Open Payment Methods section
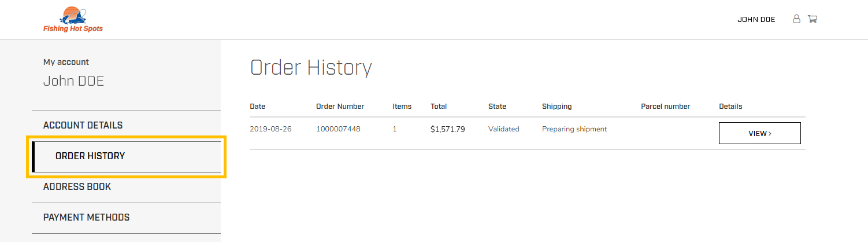Viewport: 868px width, 242px height. coord(86,217)
